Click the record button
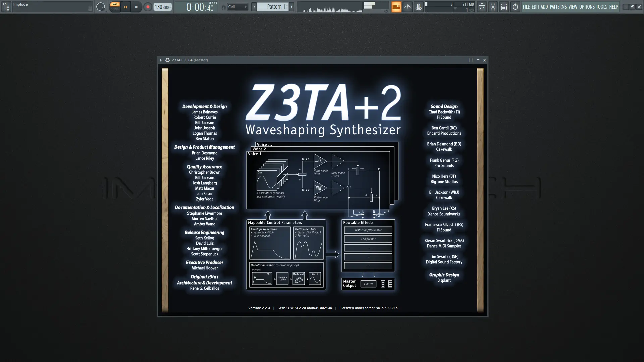 [148, 7]
